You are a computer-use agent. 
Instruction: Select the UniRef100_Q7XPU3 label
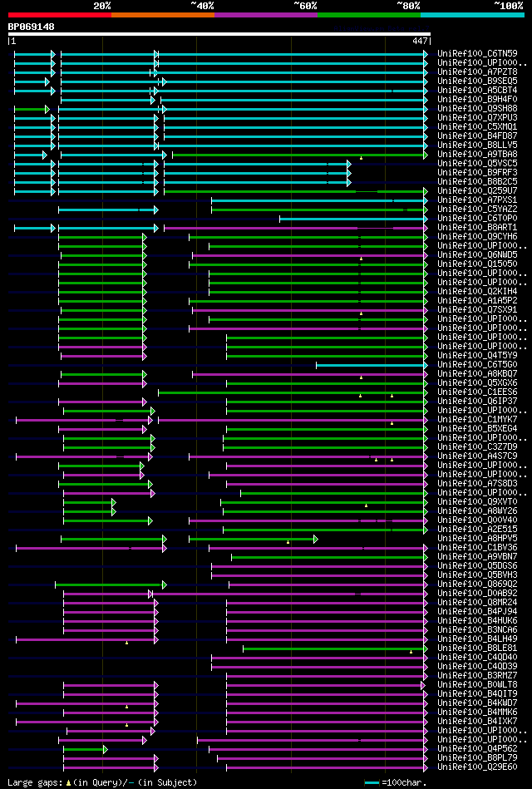[x=477, y=117]
